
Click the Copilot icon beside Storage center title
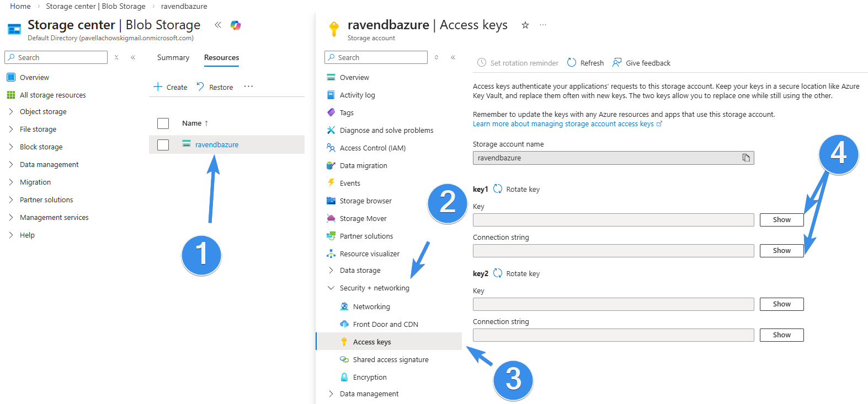click(236, 25)
